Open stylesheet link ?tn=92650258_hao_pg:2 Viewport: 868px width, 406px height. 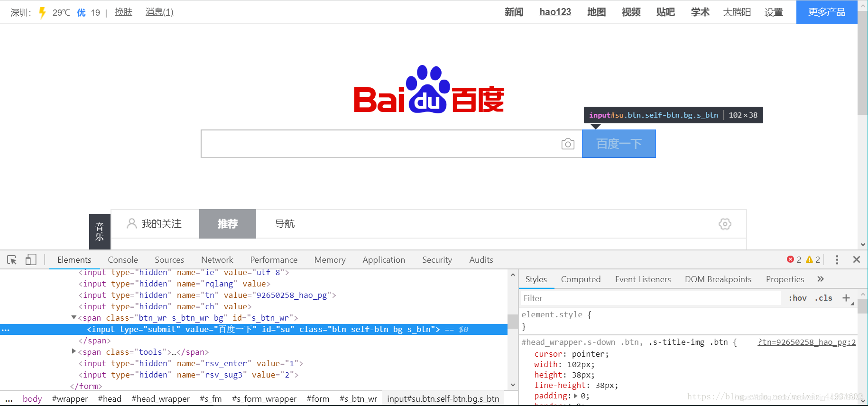807,342
